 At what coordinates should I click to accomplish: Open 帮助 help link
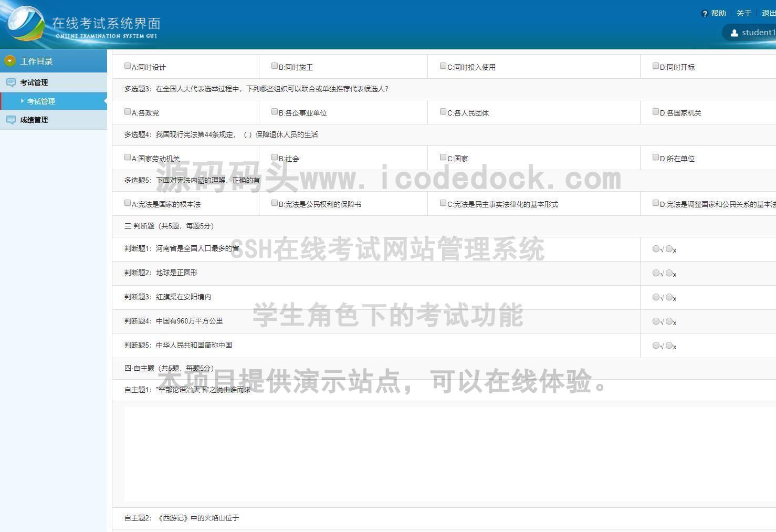[x=718, y=14]
